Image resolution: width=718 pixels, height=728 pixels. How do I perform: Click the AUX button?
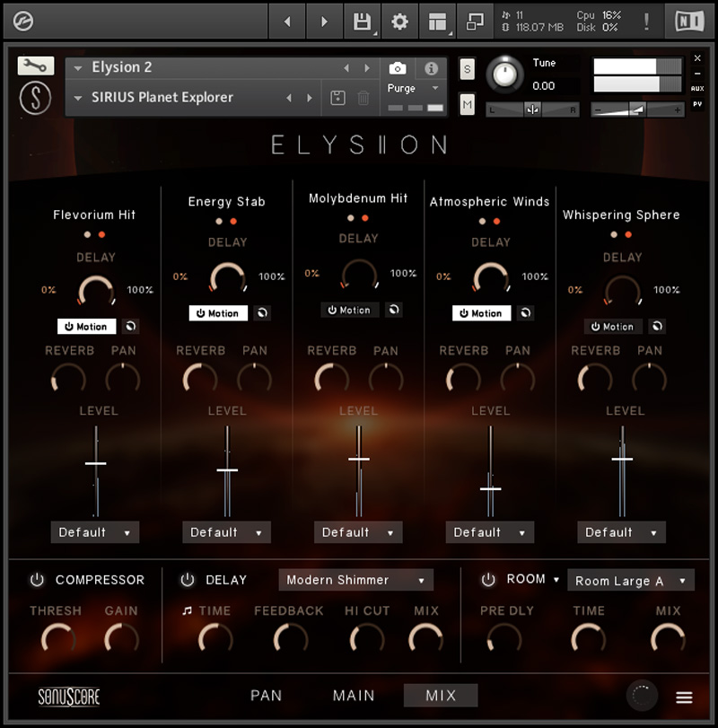(697, 88)
